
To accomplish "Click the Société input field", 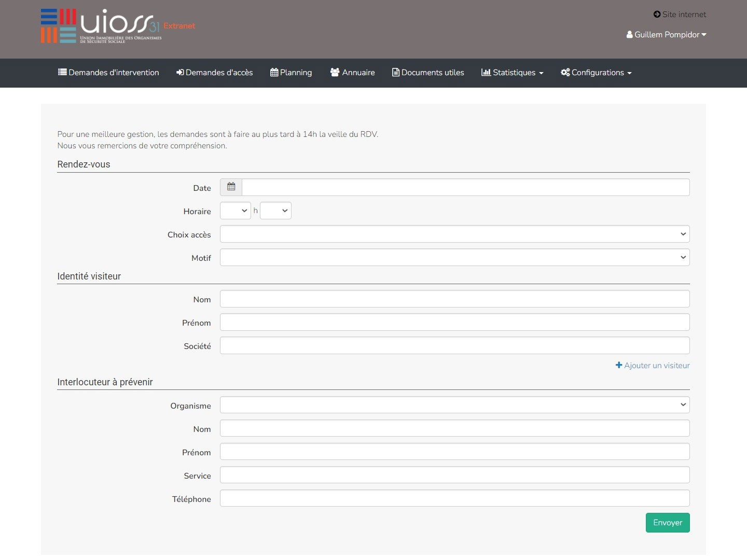I will tap(455, 345).
